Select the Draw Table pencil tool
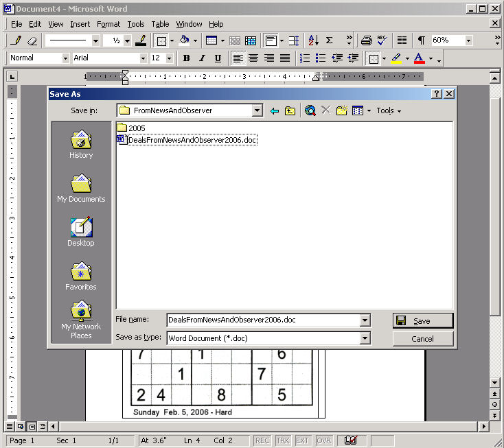 click(16, 40)
